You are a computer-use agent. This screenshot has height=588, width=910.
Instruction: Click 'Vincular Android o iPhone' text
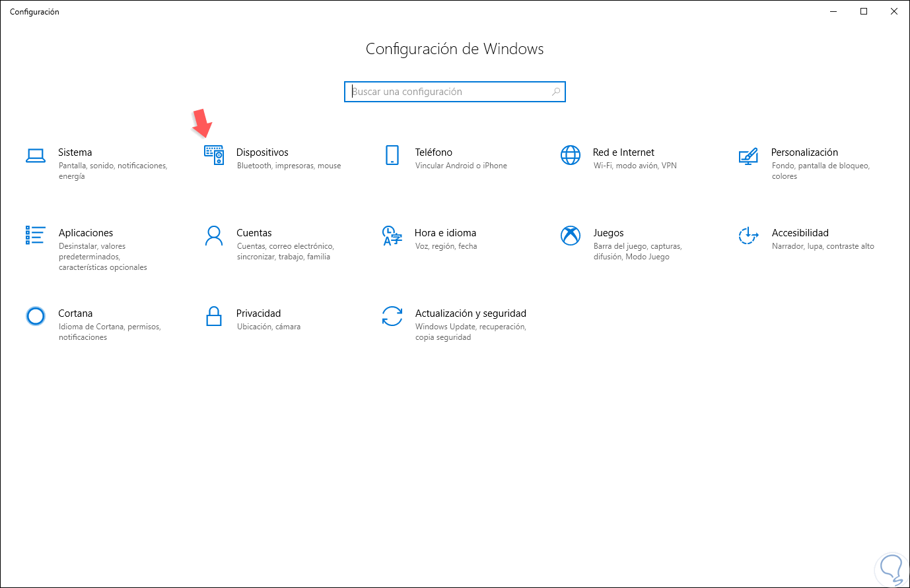[x=461, y=166]
